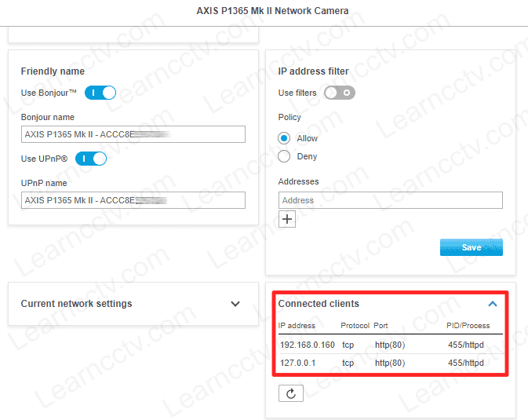This screenshot has width=528, height=420.
Task: Click the AXIS P1365 Mk II page title
Action: [x=272, y=12]
